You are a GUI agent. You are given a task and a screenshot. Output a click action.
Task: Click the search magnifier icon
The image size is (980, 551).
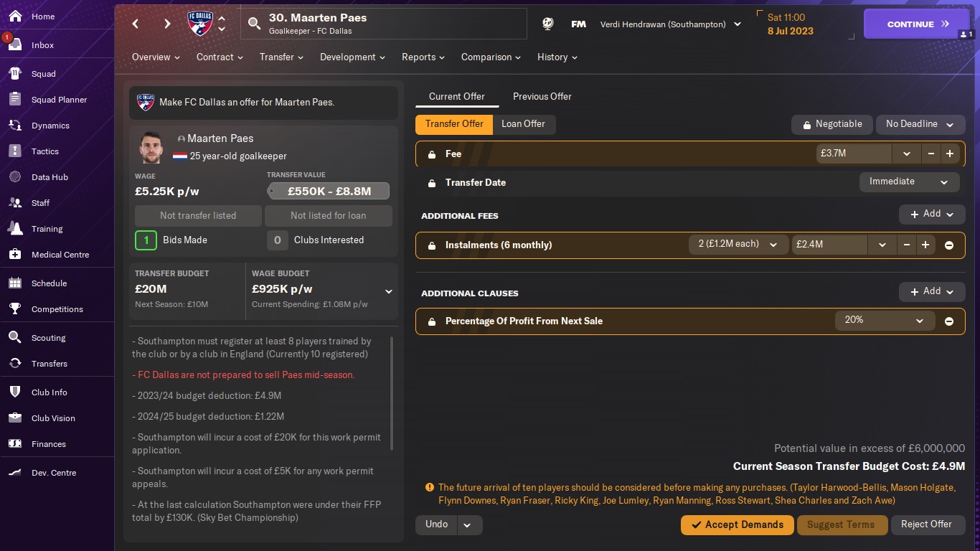[254, 24]
